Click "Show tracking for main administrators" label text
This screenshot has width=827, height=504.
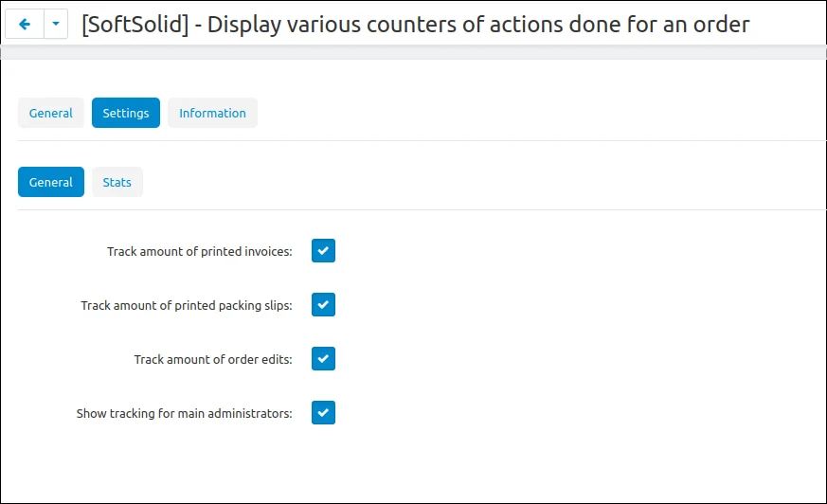tap(184, 414)
